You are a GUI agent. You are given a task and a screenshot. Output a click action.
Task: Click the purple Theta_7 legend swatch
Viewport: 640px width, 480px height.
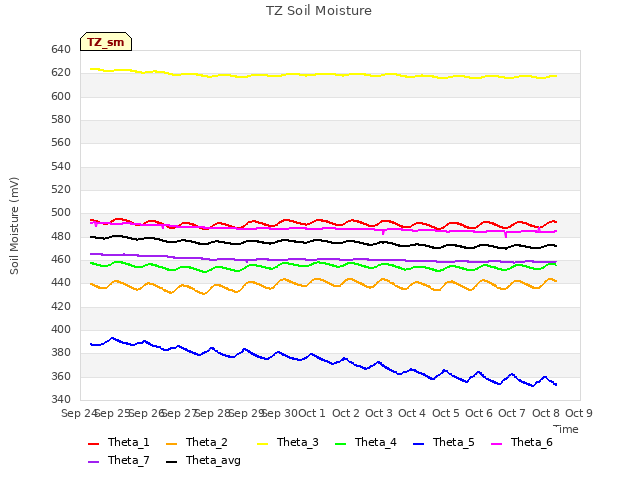coord(93,461)
